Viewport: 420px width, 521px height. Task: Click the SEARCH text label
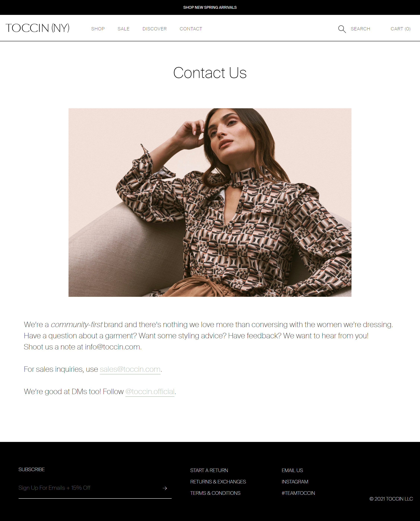tap(360, 29)
